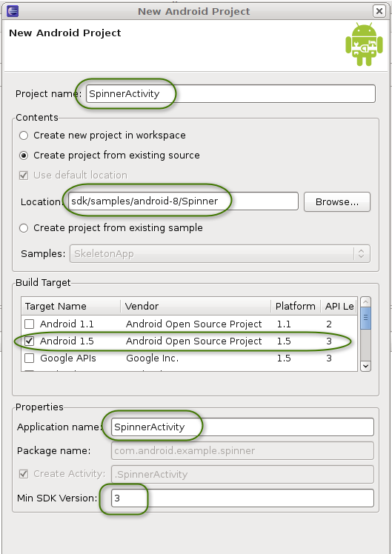Click the Platform column header
392x554 pixels.
[296, 307]
